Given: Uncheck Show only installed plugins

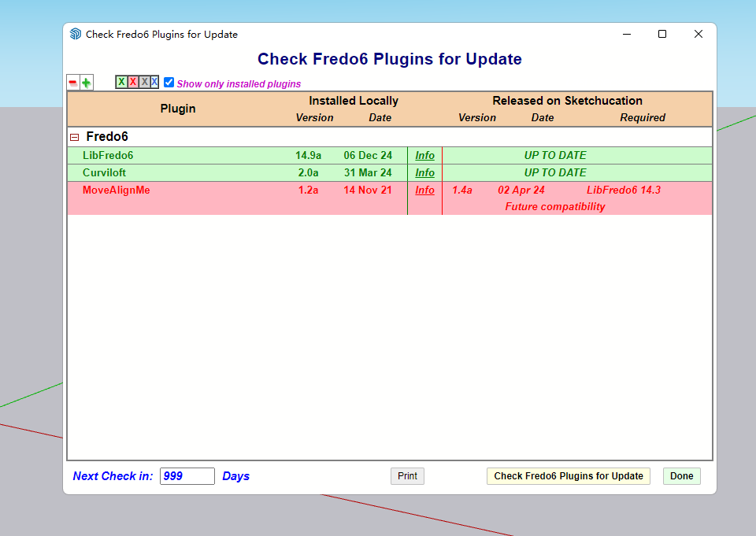Looking at the screenshot, I should pos(169,83).
